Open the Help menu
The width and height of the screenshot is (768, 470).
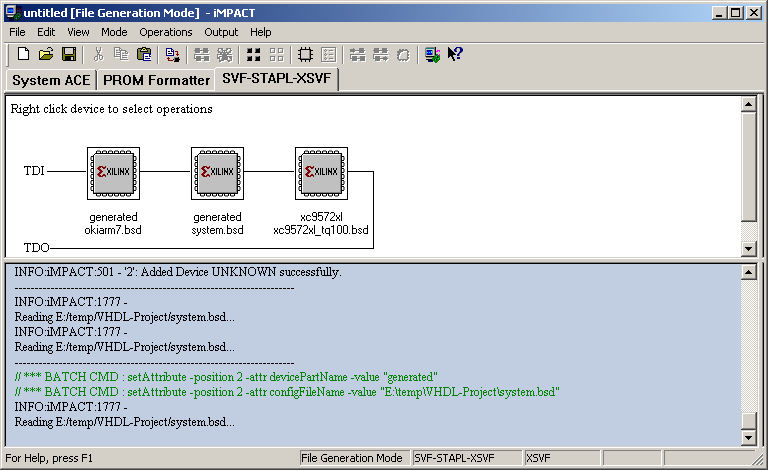[261, 32]
